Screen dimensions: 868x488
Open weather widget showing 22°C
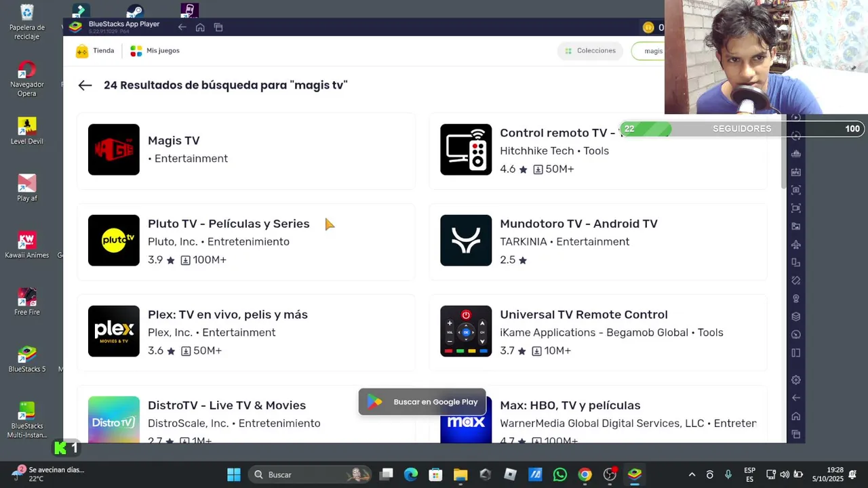[x=47, y=474]
